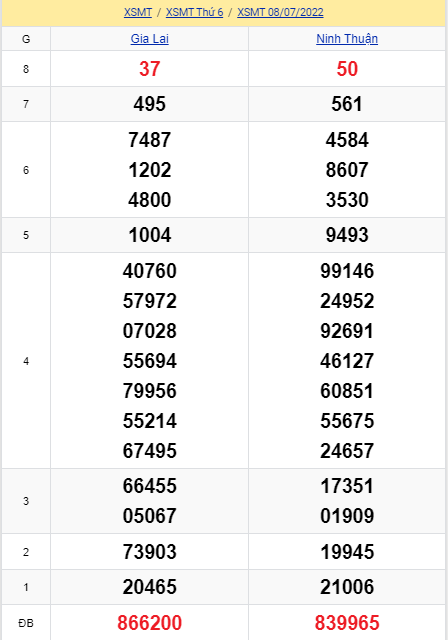Screen dimensions: 448x640
Task: Click Ninh Thuận first prize 21006
Action: pyautogui.click(x=347, y=587)
